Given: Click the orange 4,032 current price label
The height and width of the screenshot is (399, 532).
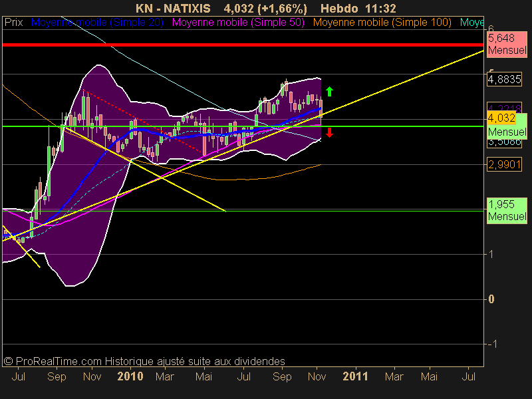Looking at the screenshot, I should (501, 118).
